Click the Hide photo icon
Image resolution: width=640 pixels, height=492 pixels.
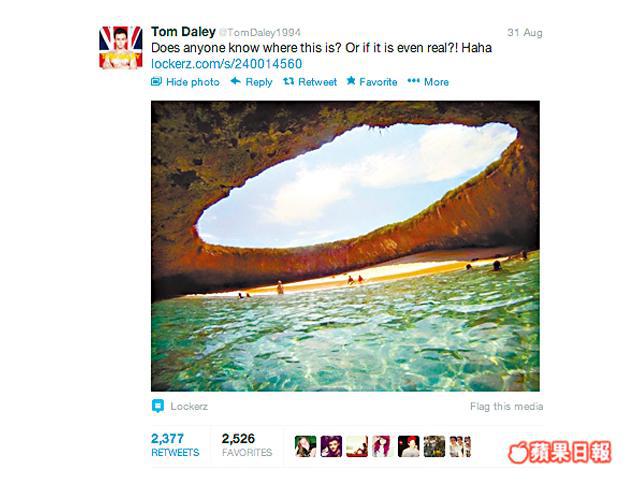[x=156, y=81]
